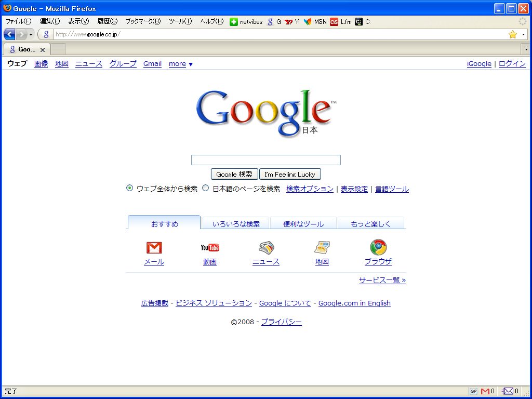Click the YouTube icon above 動画

tap(210, 248)
